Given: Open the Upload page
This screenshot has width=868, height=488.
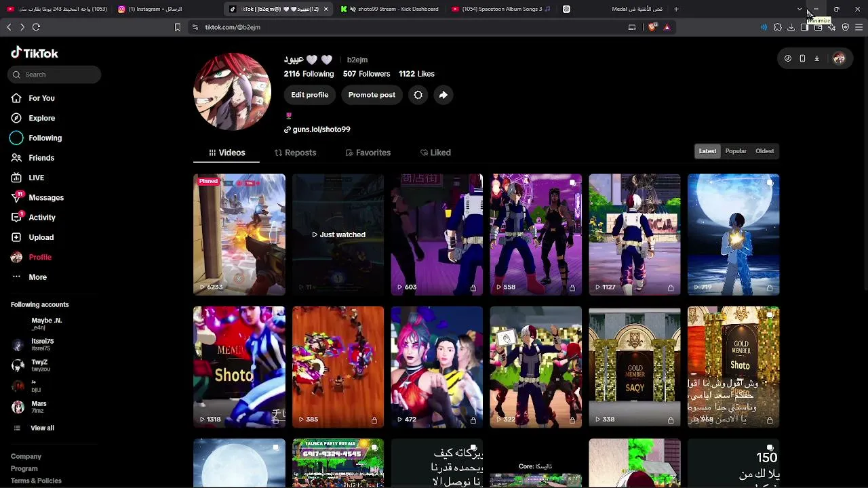Looking at the screenshot, I should click(x=32, y=237).
